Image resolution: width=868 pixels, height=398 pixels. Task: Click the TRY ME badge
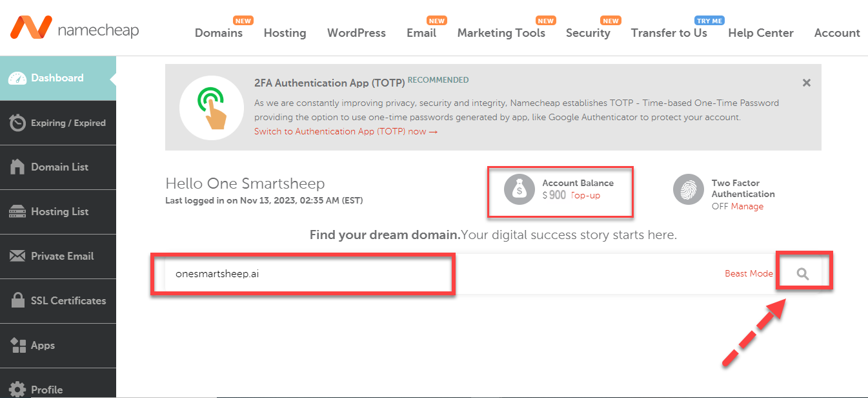[709, 21]
